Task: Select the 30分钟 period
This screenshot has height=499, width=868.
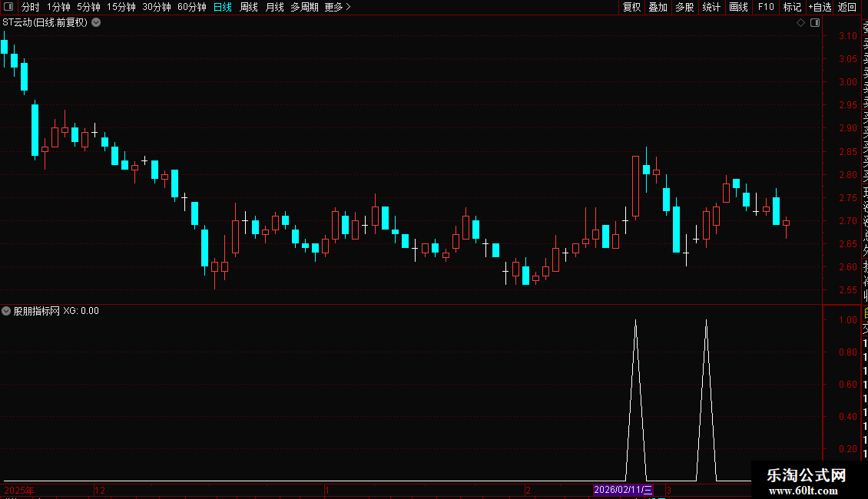Action: [156, 7]
